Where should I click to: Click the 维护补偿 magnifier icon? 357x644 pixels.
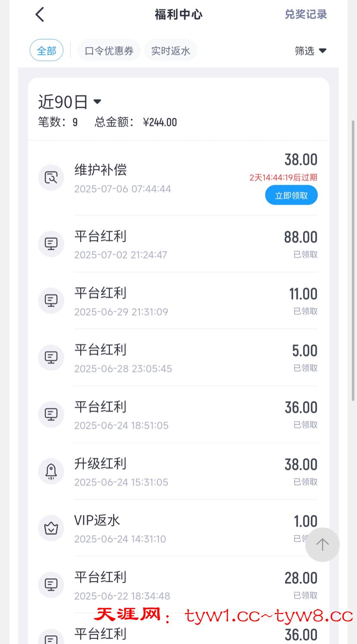pos(51,177)
